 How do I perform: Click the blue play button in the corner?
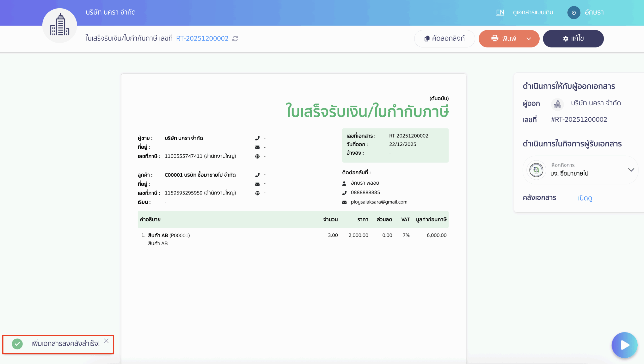pos(624,345)
